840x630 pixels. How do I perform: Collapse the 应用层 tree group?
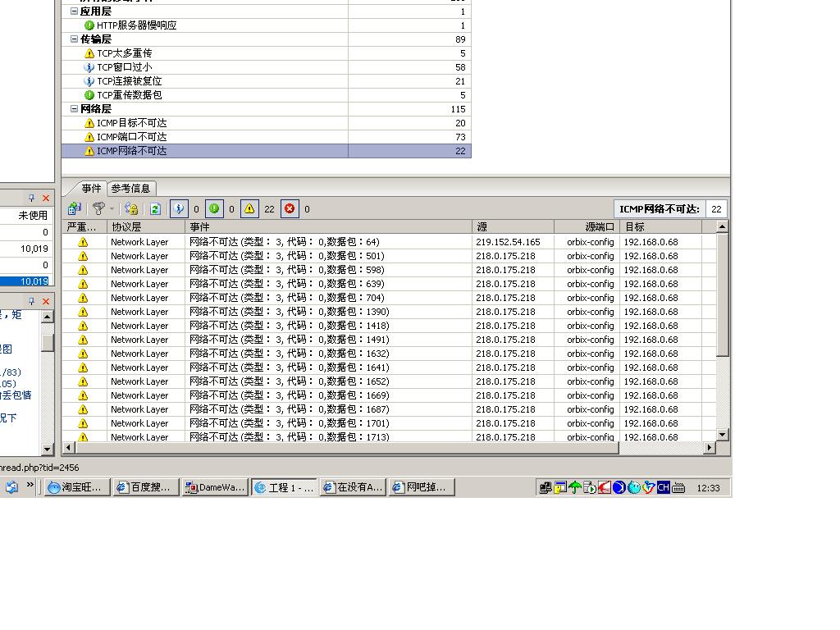(x=74, y=11)
